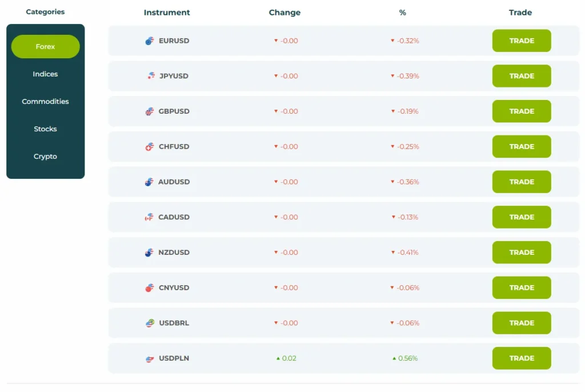Switch to the Crypto category

click(45, 156)
